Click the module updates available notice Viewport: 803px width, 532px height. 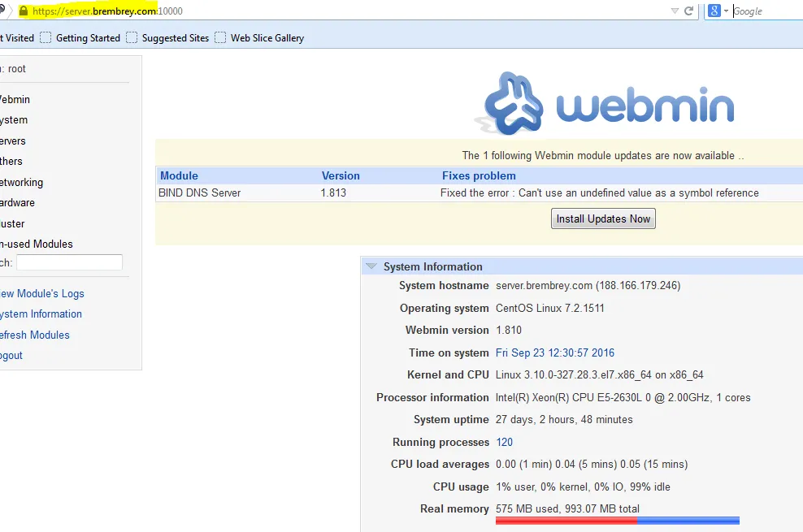point(603,155)
